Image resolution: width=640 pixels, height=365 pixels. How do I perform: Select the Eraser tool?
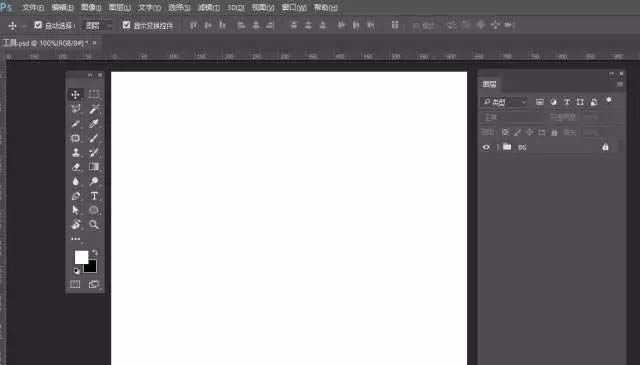[x=76, y=167]
